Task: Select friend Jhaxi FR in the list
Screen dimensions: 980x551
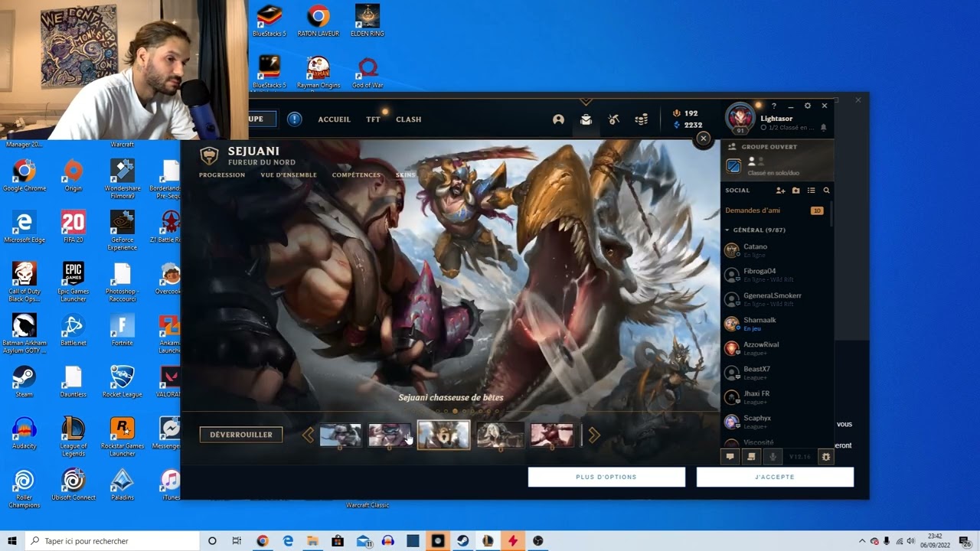Action: coord(774,397)
